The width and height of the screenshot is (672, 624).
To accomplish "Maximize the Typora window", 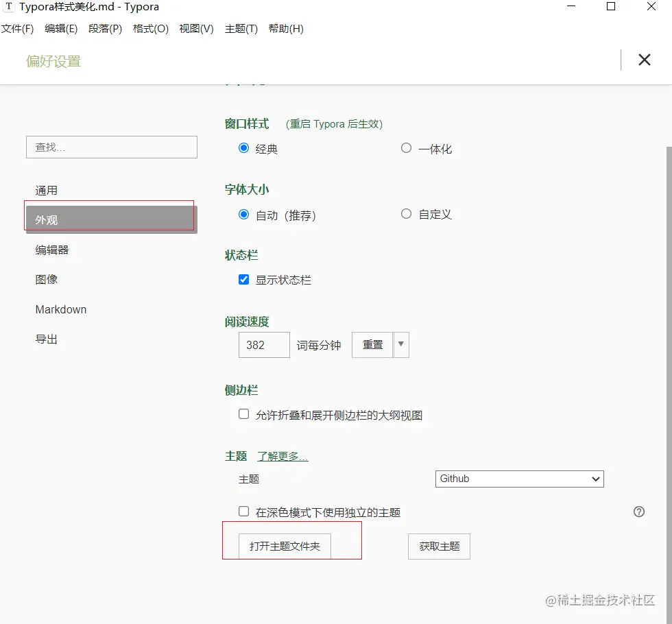I will [611, 6].
